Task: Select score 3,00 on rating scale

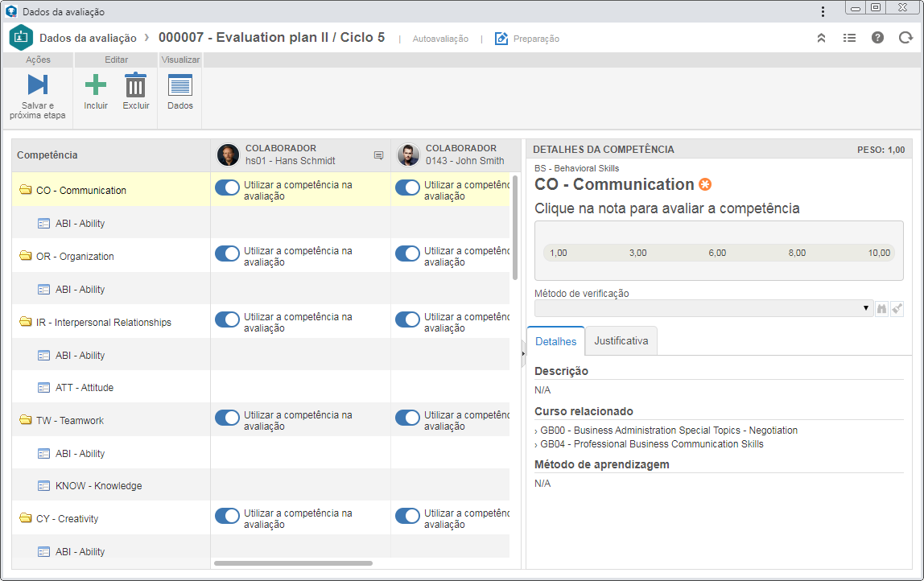Action: point(637,253)
